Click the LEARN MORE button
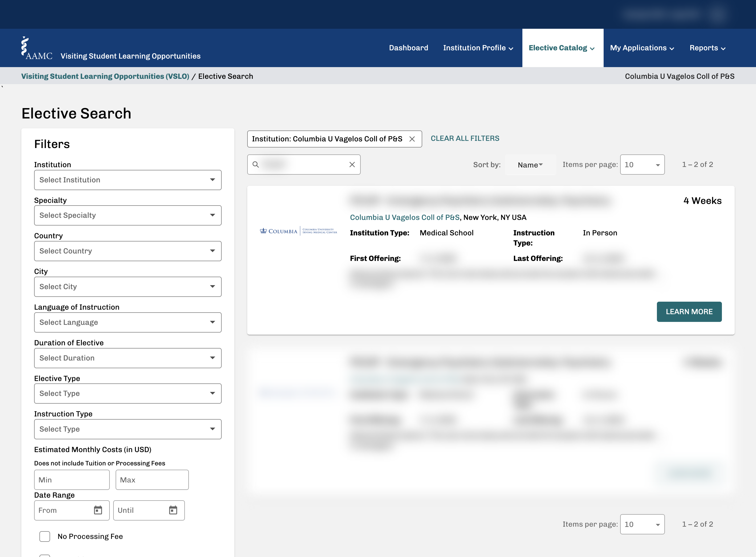This screenshot has height=557, width=756. tap(689, 312)
